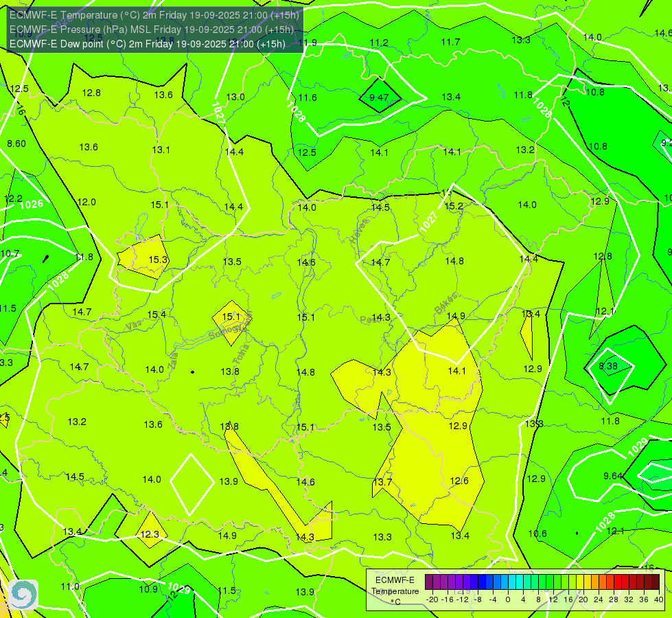
Task: Click the 11.6 temperature value
Action: tap(308, 98)
